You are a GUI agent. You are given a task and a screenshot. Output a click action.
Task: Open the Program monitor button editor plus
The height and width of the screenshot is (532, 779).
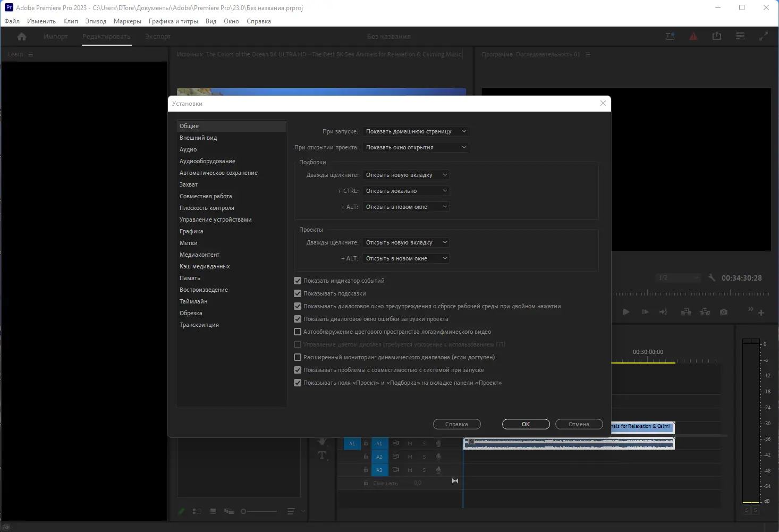(x=761, y=313)
